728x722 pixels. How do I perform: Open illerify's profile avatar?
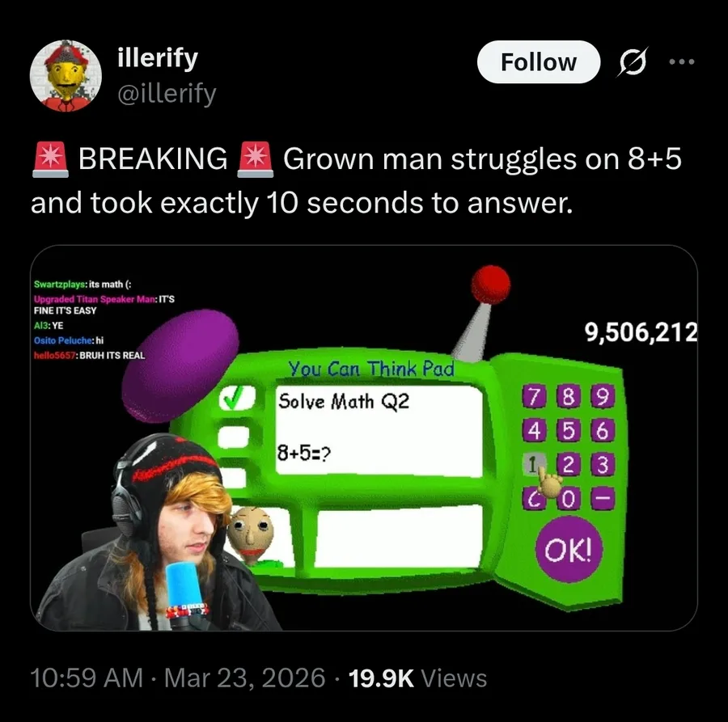pos(66,76)
